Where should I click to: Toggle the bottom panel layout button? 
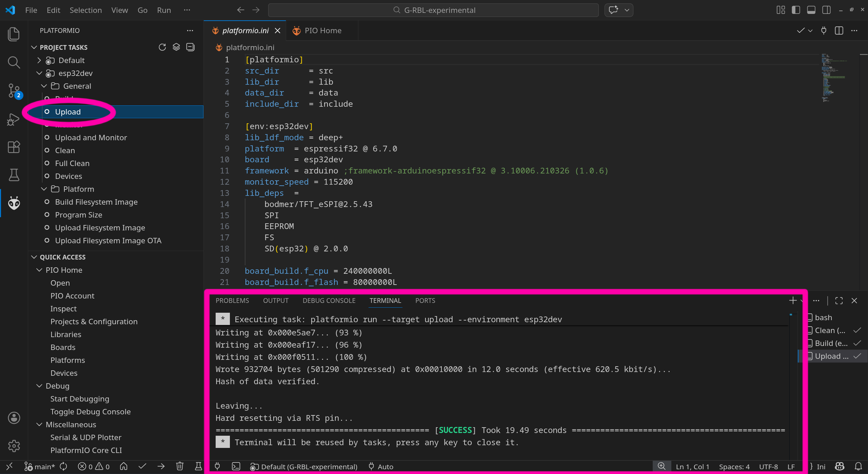click(x=811, y=10)
